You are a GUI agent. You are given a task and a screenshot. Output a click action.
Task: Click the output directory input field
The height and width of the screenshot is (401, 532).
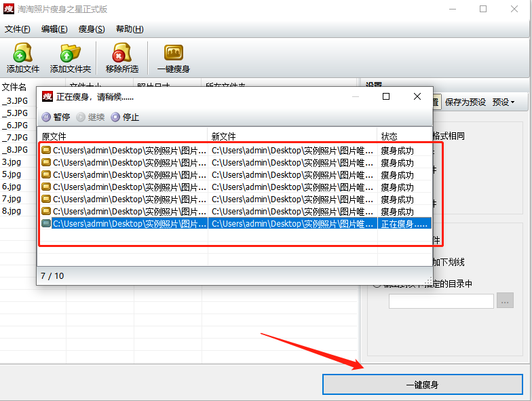pyautogui.click(x=441, y=301)
